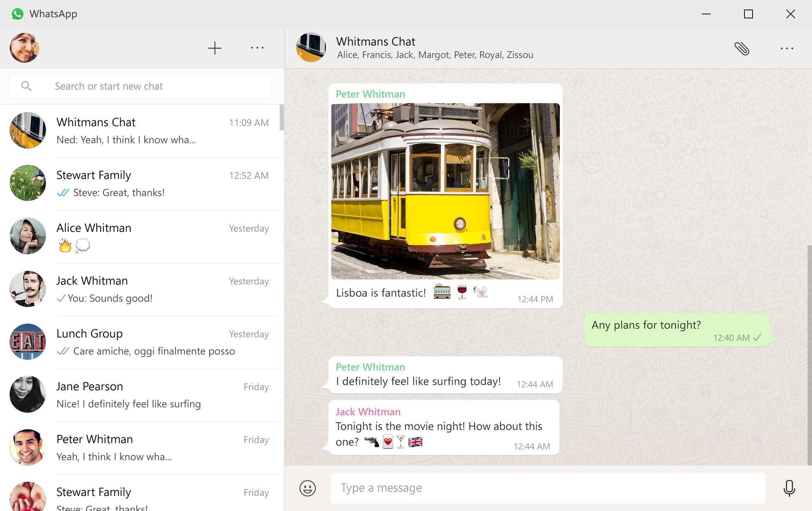Open more options in the chat list

[x=257, y=47]
